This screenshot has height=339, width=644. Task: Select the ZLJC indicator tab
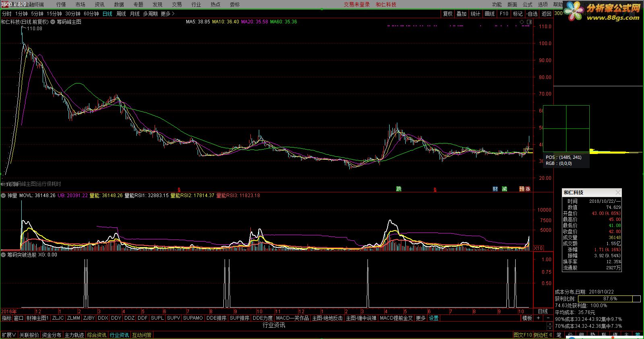[x=58, y=318]
